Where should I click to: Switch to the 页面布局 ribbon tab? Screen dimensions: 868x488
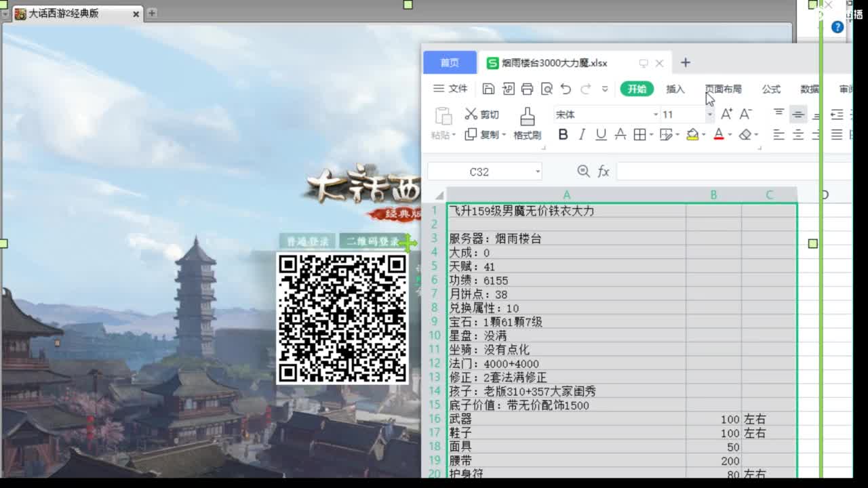tap(723, 89)
